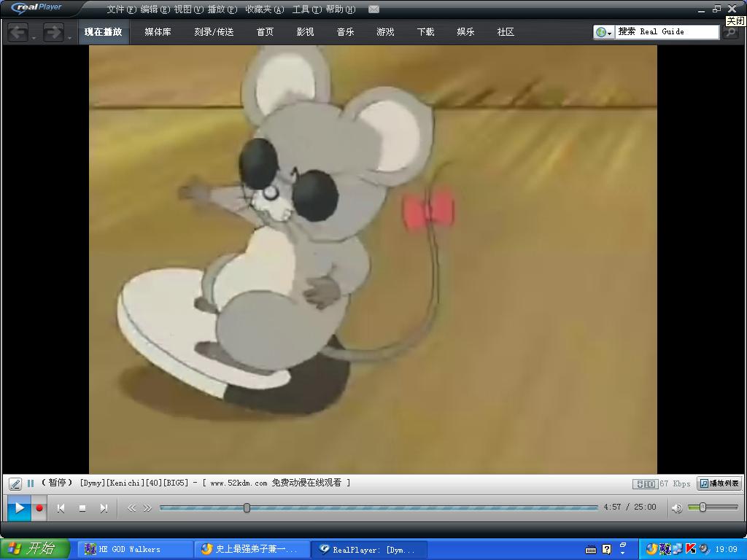Open the 收藏夹(A) menu

click(264, 9)
